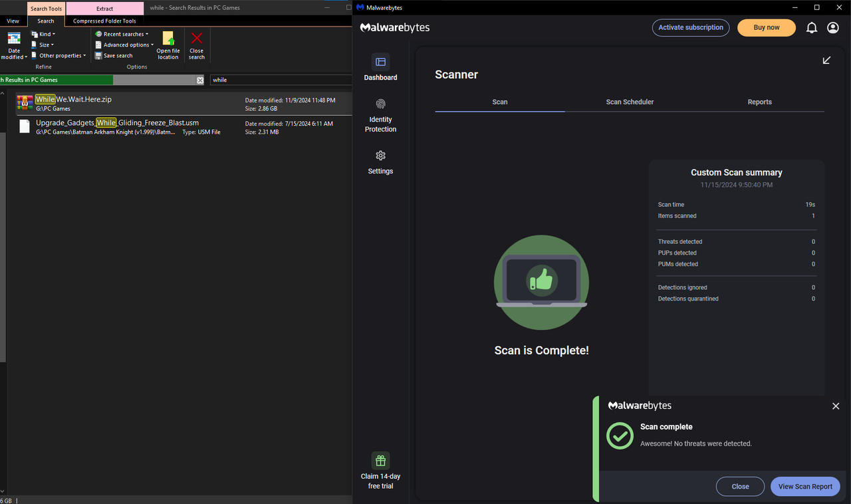Select the usm file's blank document icon
The height and width of the screenshot is (504, 851).
click(x=25, y=126)
